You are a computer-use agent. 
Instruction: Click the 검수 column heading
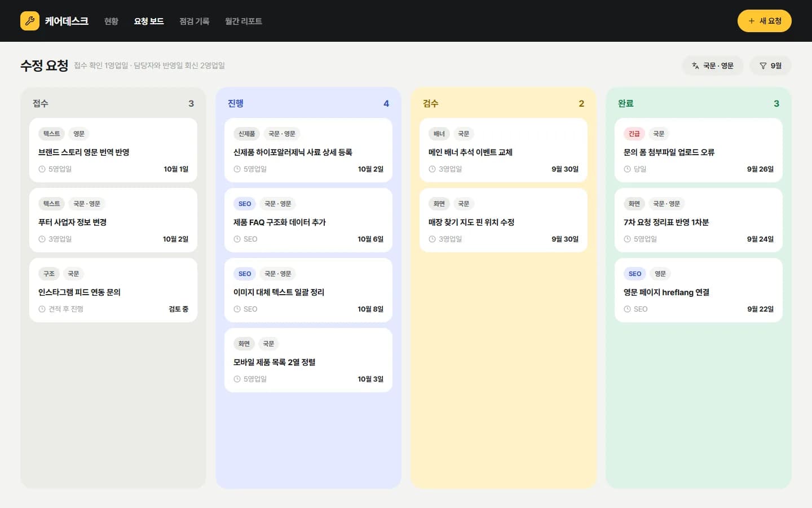(431, 103)
